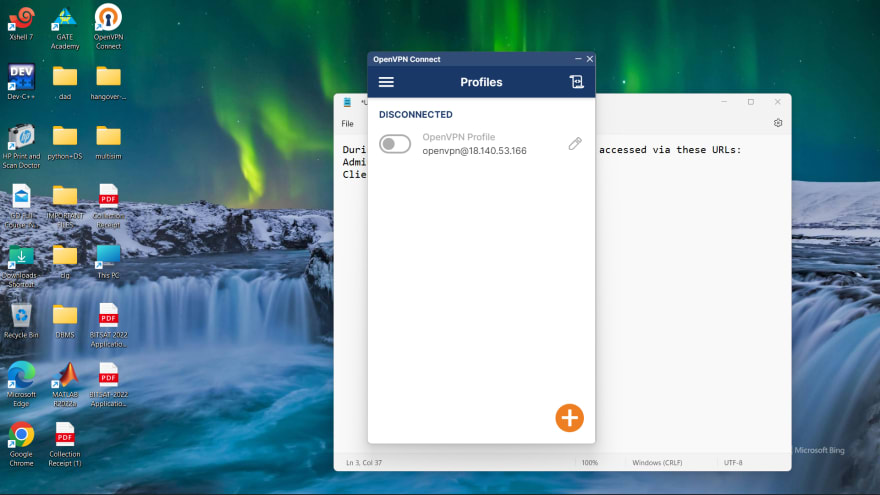Select the DBMS folder
880x495 pixels.
click(65, 322)
